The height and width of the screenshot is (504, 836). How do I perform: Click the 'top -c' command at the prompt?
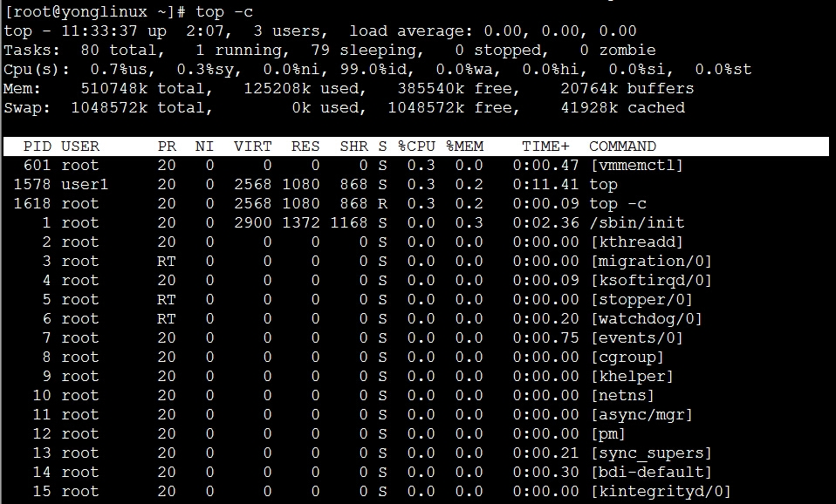point(224,11)
